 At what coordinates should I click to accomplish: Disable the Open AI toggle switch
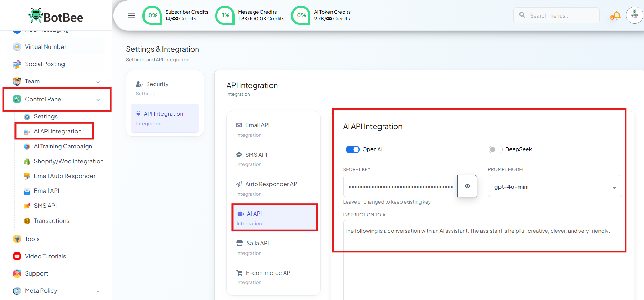coord(353,149)
